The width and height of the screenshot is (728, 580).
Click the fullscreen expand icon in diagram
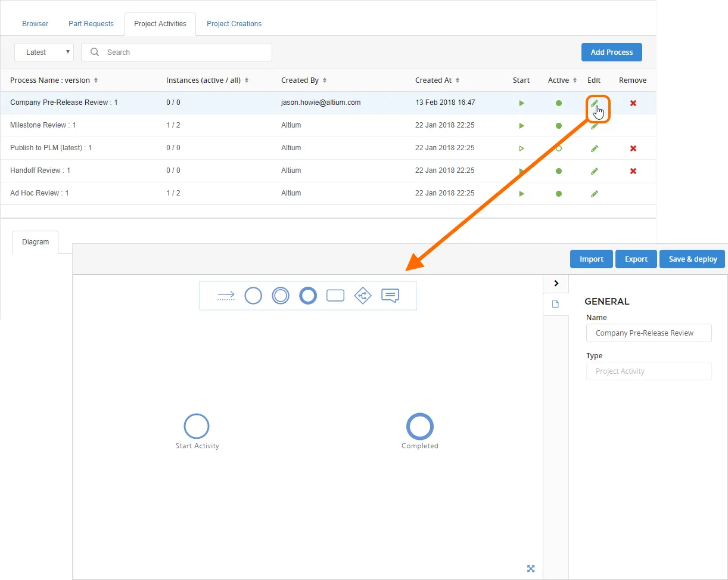point(531,569)
